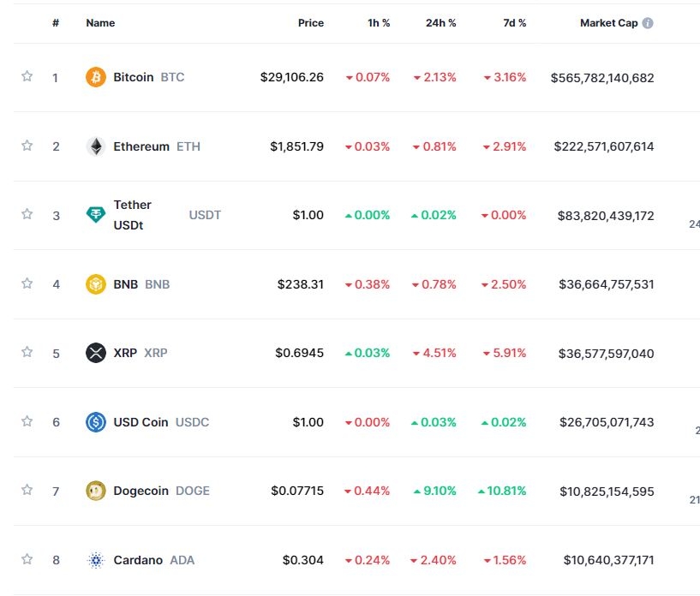Click the Ethereum diamond logo icon
The width and height of the screenshot is (700, 596).
coord(96,146)
